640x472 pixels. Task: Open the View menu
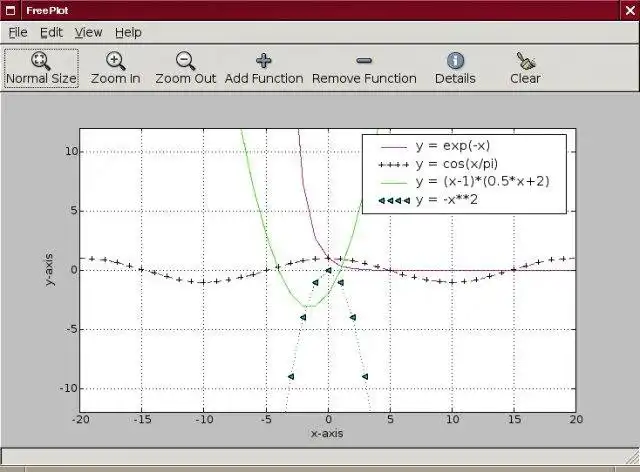click(88, 32)
